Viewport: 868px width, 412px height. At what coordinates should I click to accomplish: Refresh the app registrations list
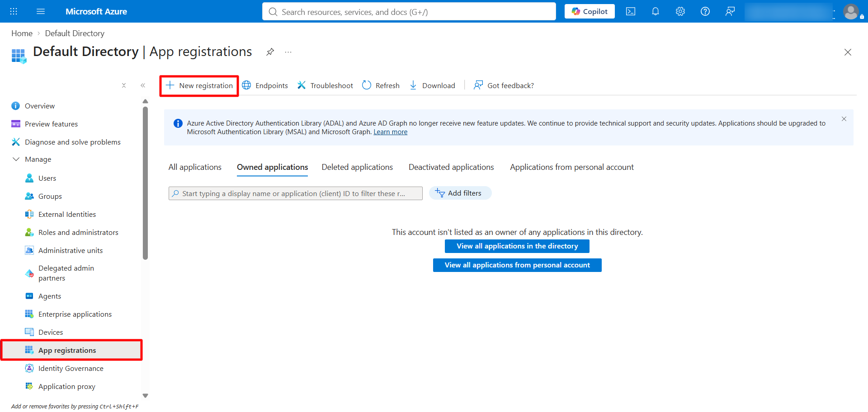click(381, 85)
